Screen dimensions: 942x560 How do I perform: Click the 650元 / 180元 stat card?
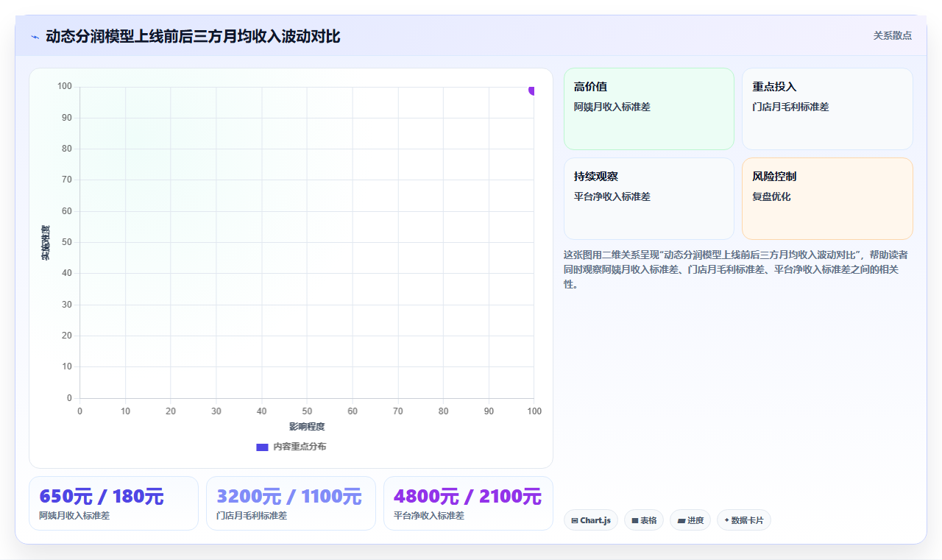tap(113, 503)
